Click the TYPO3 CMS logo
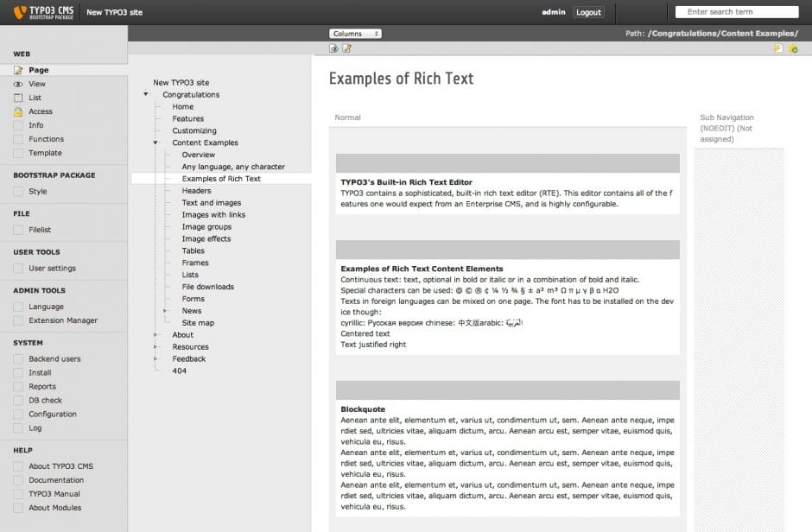Screen dimensions: 812x532 [x=43, y=12]
